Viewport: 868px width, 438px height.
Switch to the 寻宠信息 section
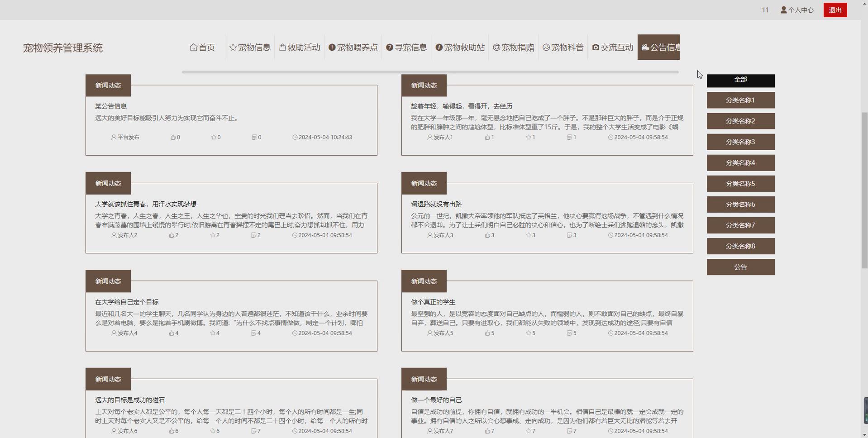406,47
